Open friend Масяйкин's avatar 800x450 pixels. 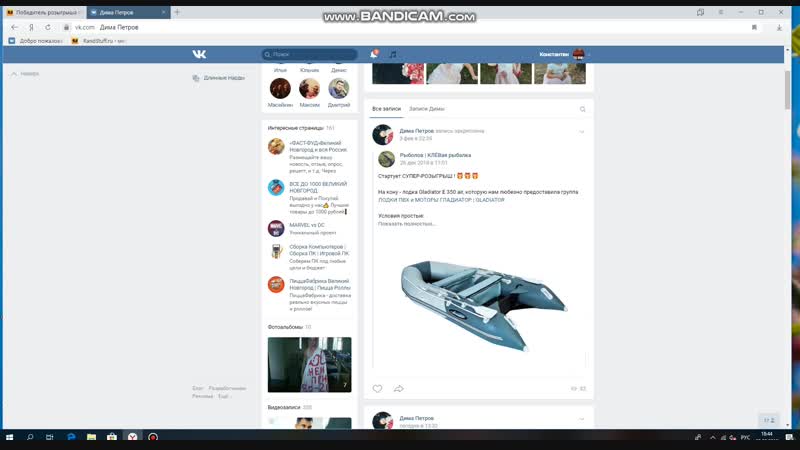point(280,88)
